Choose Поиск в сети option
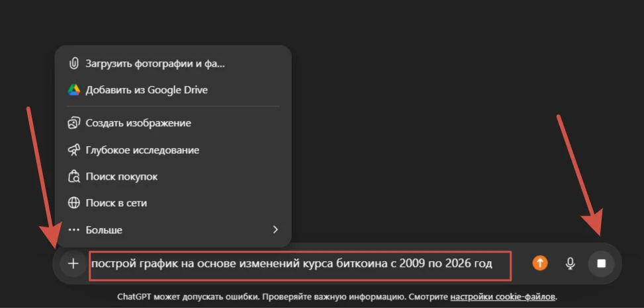The height and width of the screenshot is (308, 644). pos(173,203)
